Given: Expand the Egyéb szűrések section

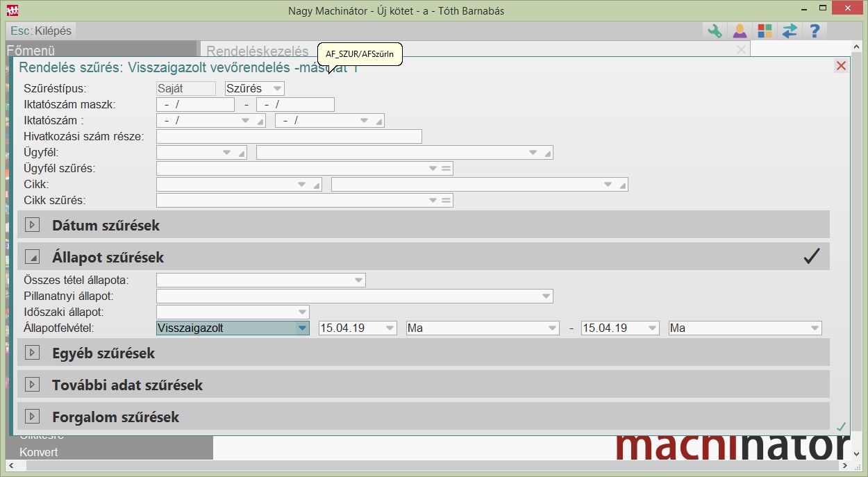Looking at the screenshot, I should [32, 353].
